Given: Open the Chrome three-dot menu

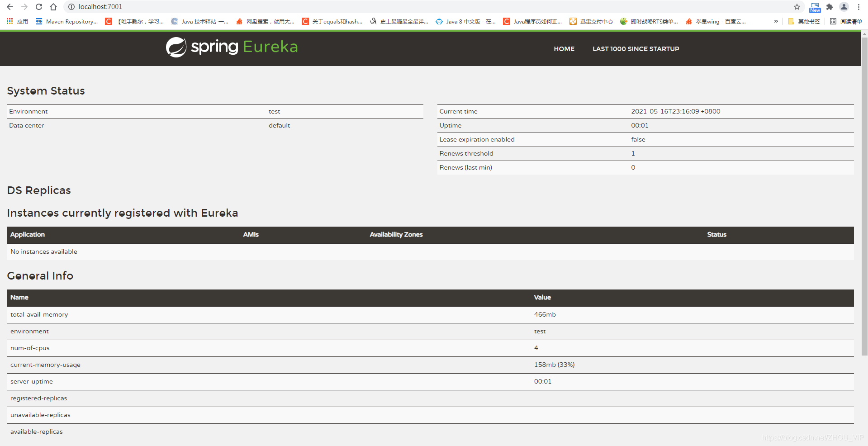Looking at the screenshot, I should [x=859, y=7].
